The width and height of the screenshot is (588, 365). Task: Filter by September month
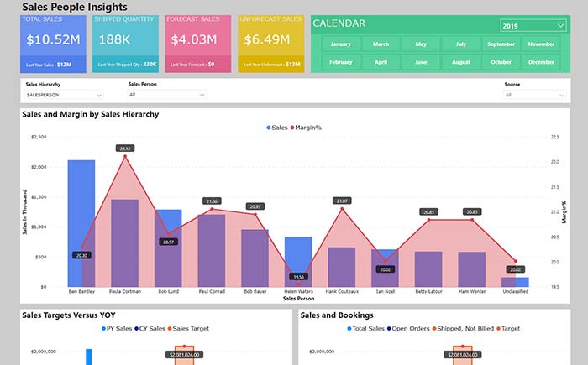(x=501, y=44)
